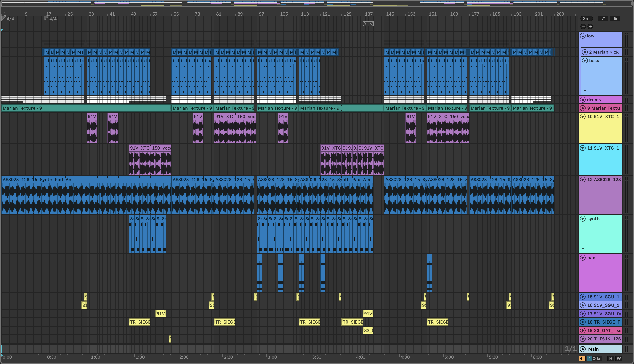Click the 1.00x zoom value field
The height and width of the screenshot is (364, 634).
click(594, 358)
